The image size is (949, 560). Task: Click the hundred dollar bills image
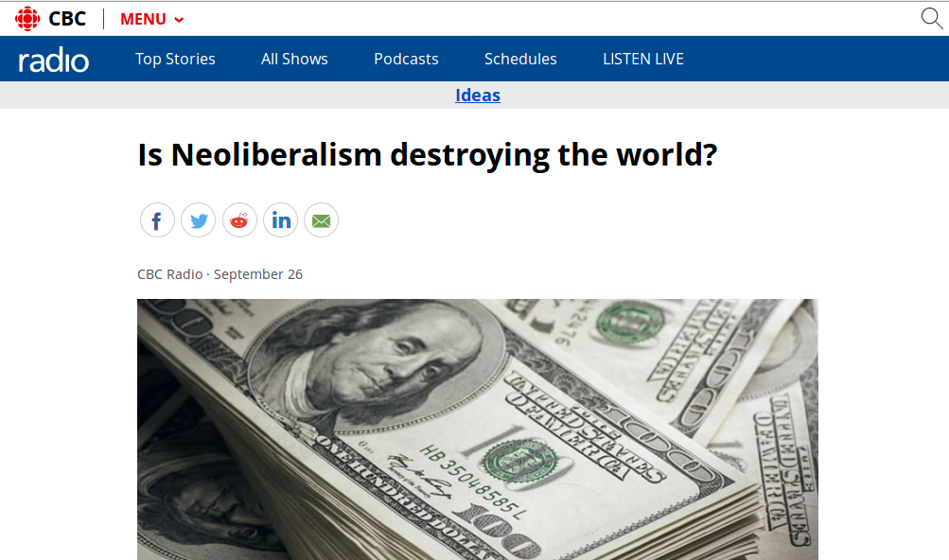tap(478, 429)
